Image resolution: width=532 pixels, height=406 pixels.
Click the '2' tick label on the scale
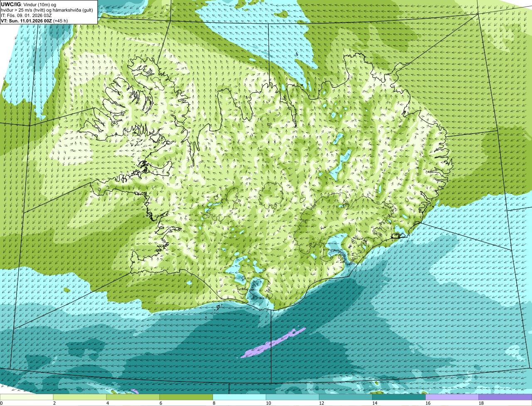54,403
